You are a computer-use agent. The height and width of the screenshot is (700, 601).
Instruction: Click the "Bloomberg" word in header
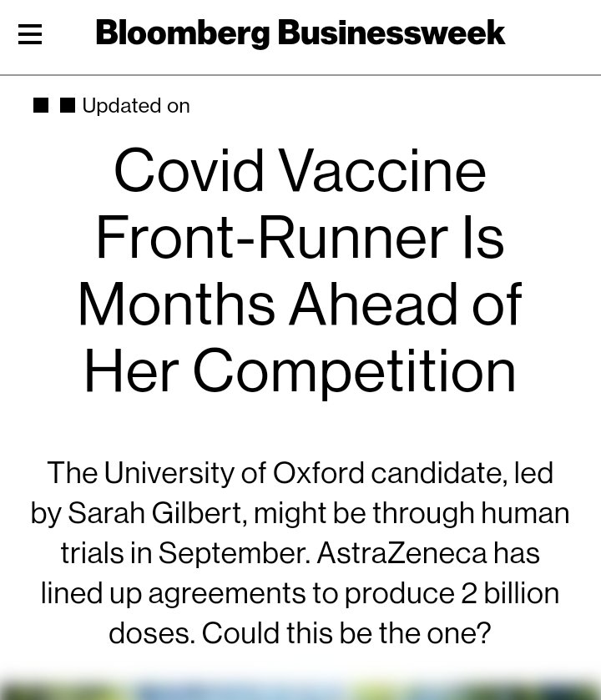pos(183,33)
